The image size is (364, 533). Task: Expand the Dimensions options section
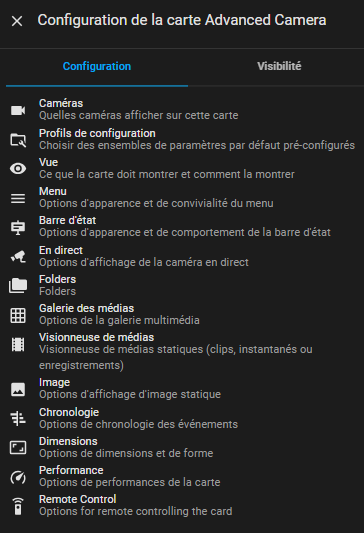(185, 447)
